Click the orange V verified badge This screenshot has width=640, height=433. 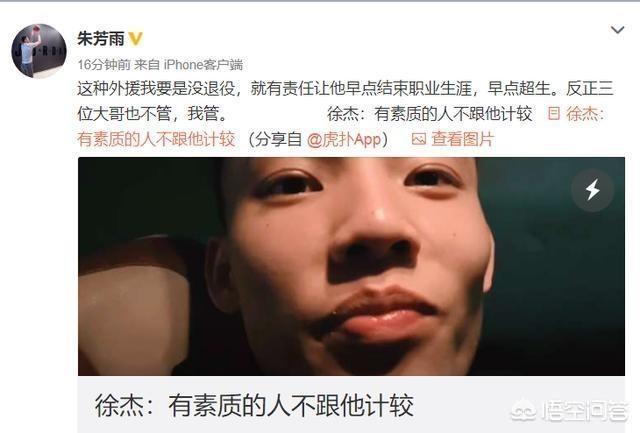tap(136, 39)
